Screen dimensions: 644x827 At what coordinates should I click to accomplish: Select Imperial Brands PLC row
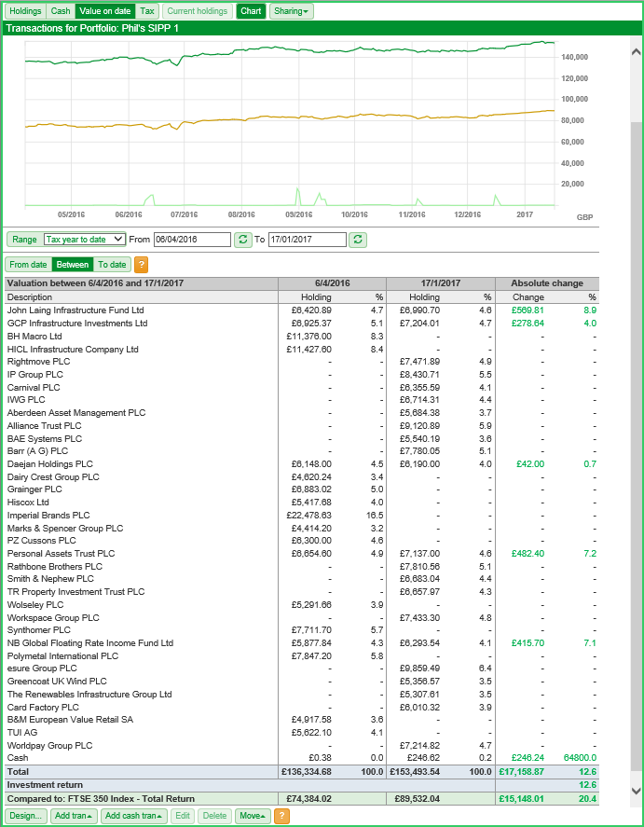pos(302,516)
